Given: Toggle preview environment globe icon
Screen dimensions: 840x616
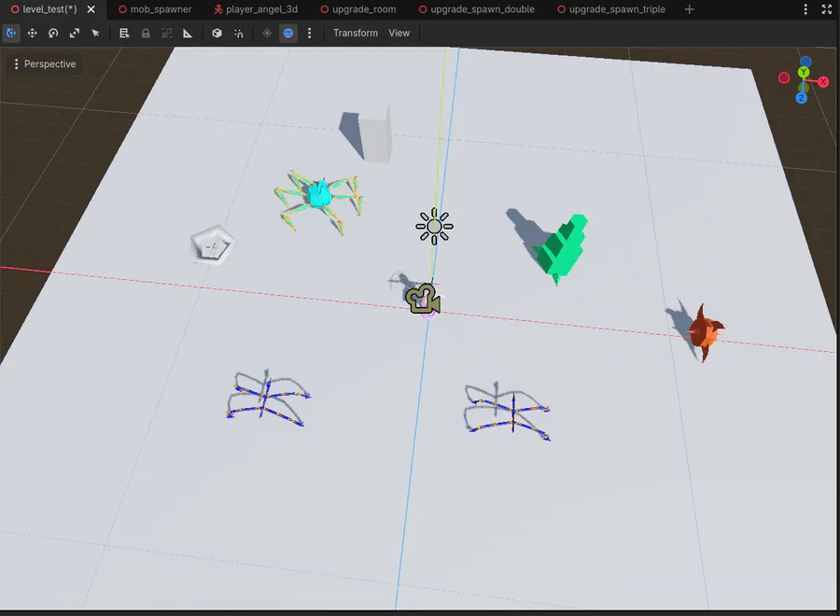Looking at the screenshot, I should pos(288,34).
